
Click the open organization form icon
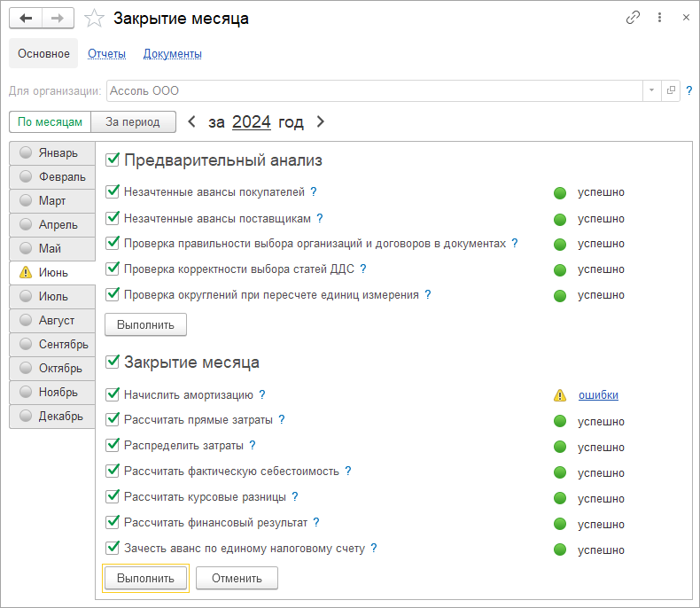pos(671,90)
